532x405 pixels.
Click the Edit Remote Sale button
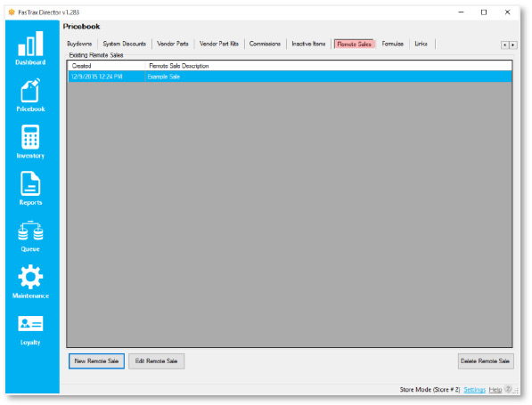(x=157, y=361)
